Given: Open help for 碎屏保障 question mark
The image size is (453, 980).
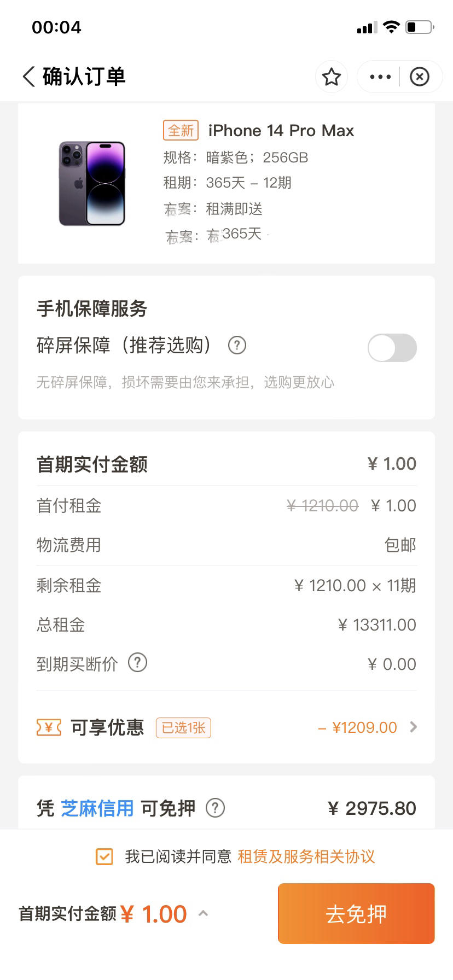Looking at the screenshot, I should (237, 345).
